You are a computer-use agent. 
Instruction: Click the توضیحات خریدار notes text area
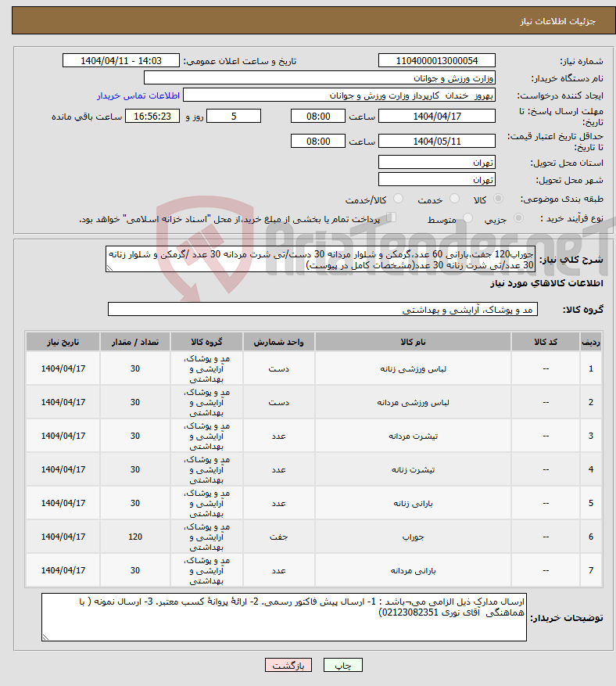(285, 617)
